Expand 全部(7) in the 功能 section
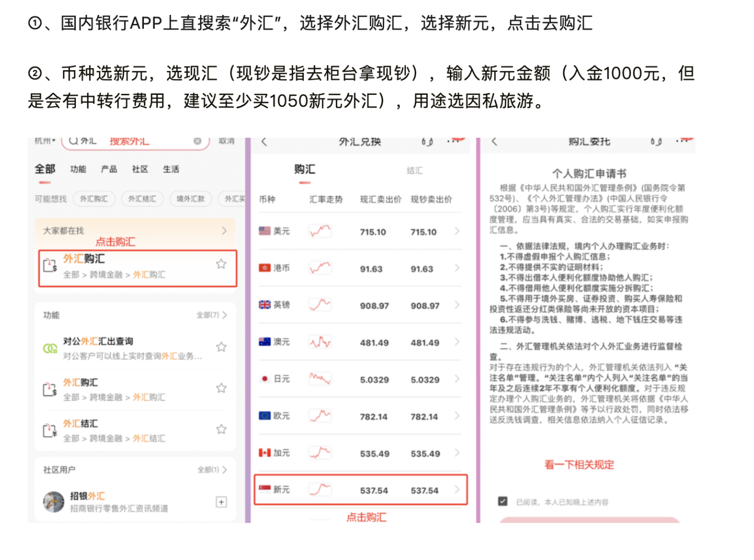The width and height of the screenshot is (754, 560). pyautogui.click(x=211, y=315)
